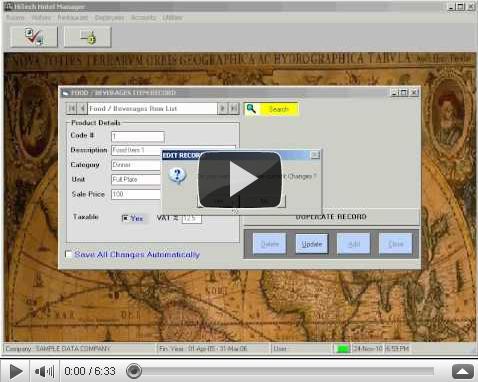Open the Restaurant menu

tap(73, 18)
